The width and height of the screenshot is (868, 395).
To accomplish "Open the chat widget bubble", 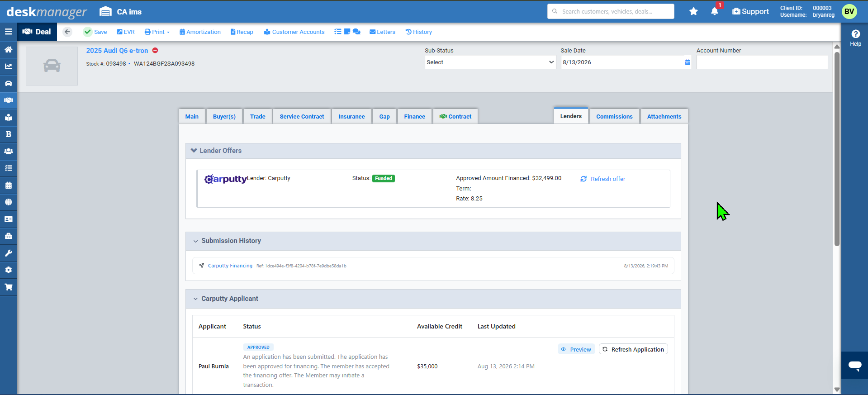I will 855,365.
